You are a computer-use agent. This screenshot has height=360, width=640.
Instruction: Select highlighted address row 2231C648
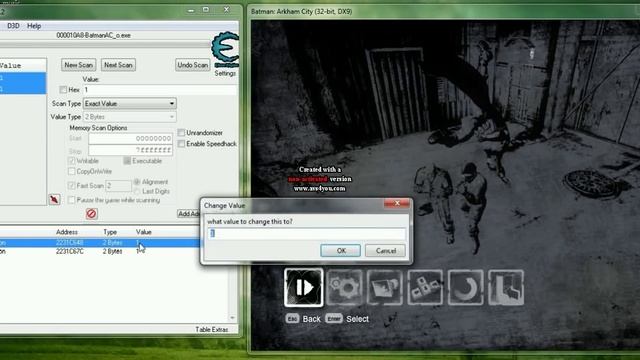[100, 242]
